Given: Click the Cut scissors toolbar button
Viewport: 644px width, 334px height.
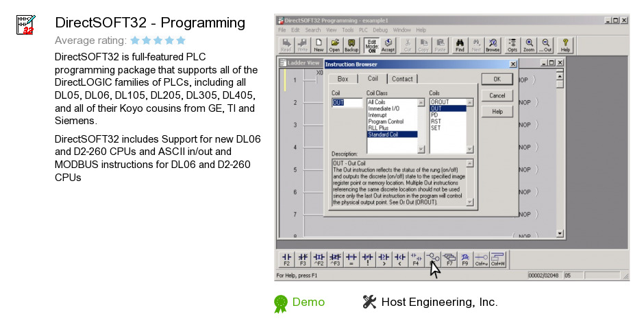Looking at the screenshot, I should tap(408, 45).
